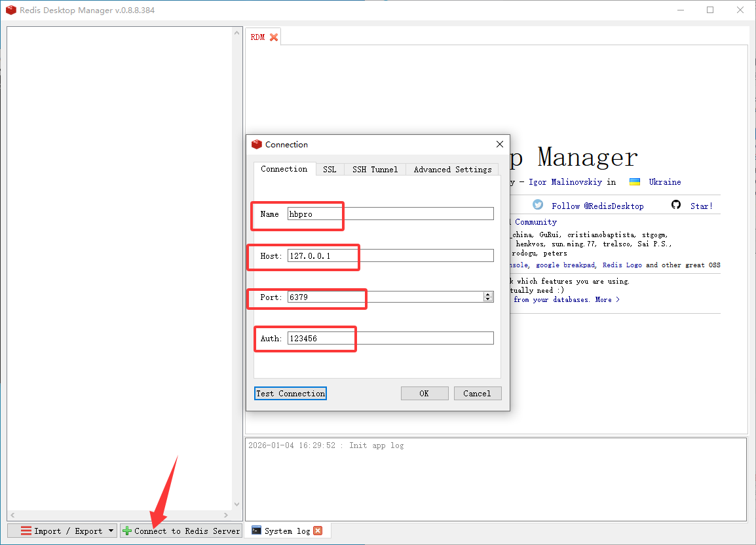Screen dimensions: 756x545
Task: Focus the Name field containing hbpro
Action: point(390,214)
